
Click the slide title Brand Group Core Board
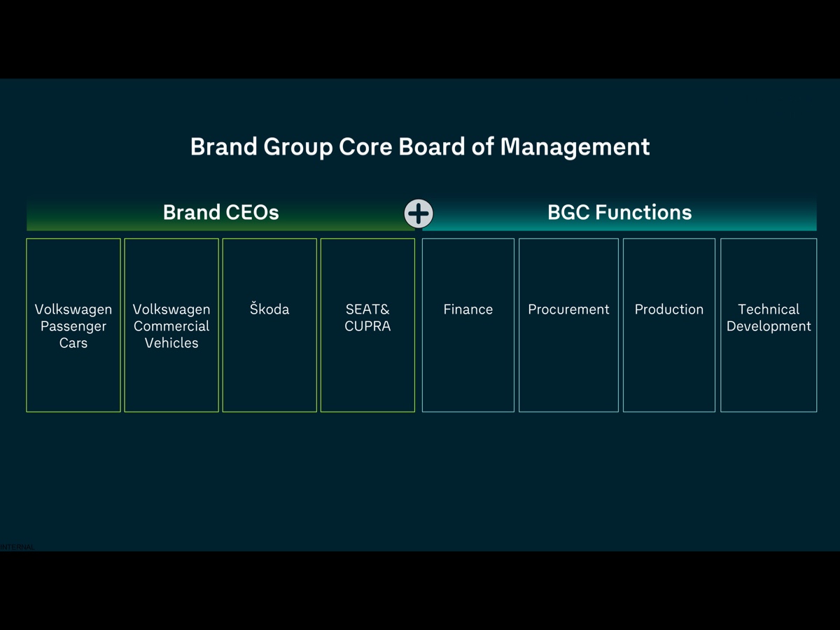click(419, 147)
